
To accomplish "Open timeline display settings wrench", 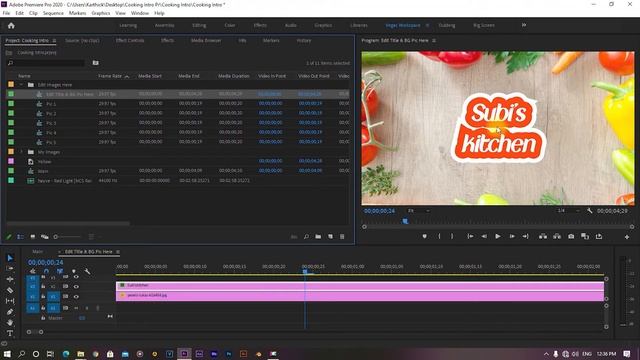I will point(87,271).
